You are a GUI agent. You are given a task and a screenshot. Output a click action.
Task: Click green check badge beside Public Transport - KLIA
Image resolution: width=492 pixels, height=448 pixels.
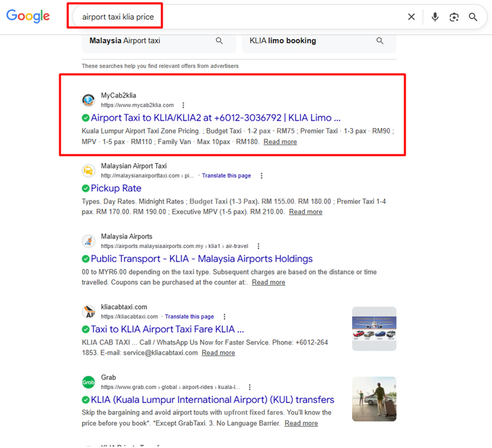point(86,259)
